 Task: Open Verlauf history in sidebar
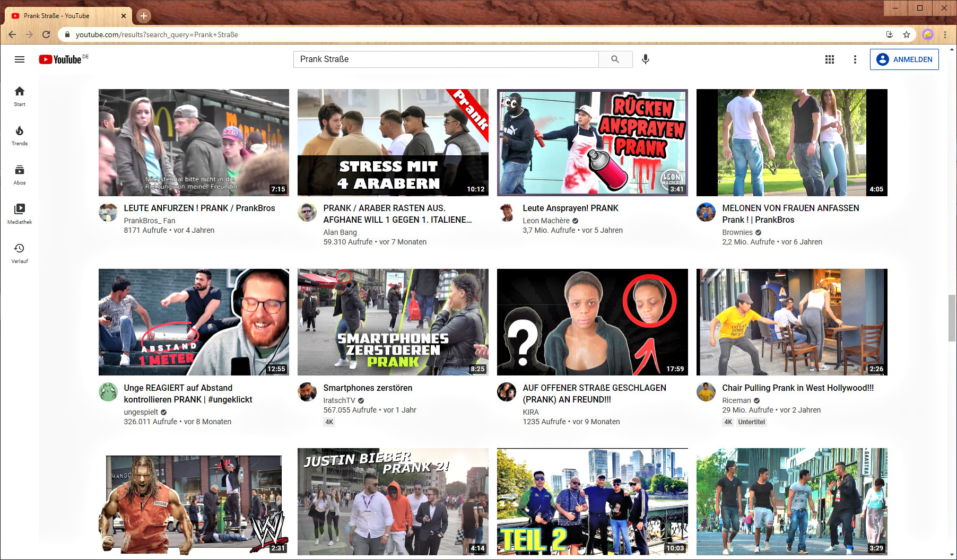coord(20,253)
